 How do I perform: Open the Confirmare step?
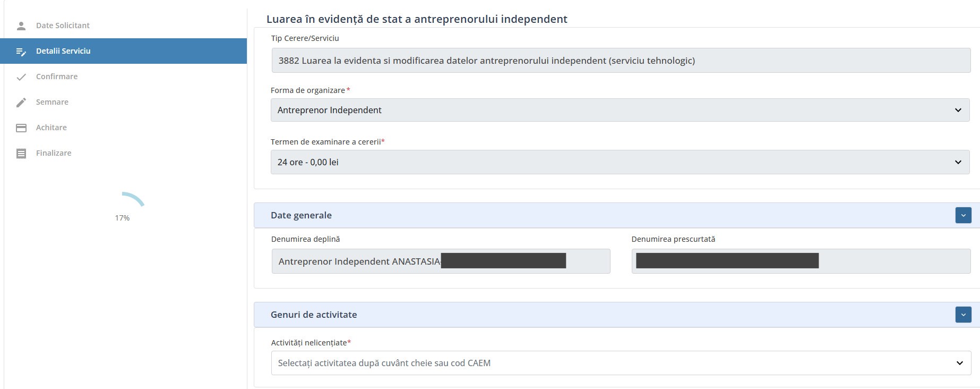[x=57, y=77]
